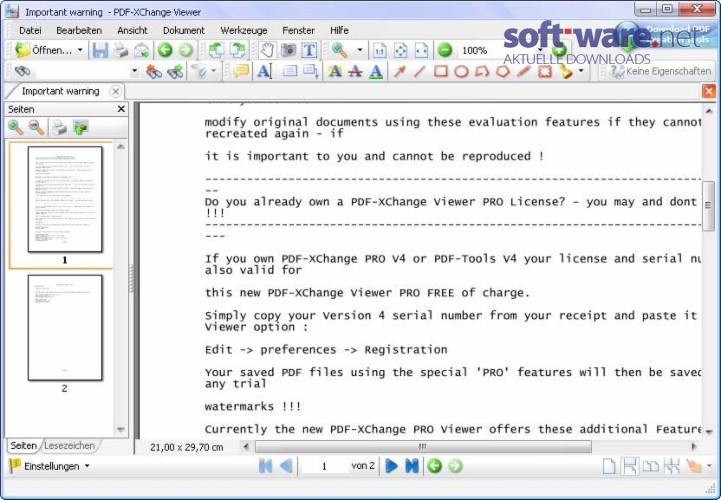Click the Fit Page icon
This screenshot has width=721, height=500.
coord(401,50)
